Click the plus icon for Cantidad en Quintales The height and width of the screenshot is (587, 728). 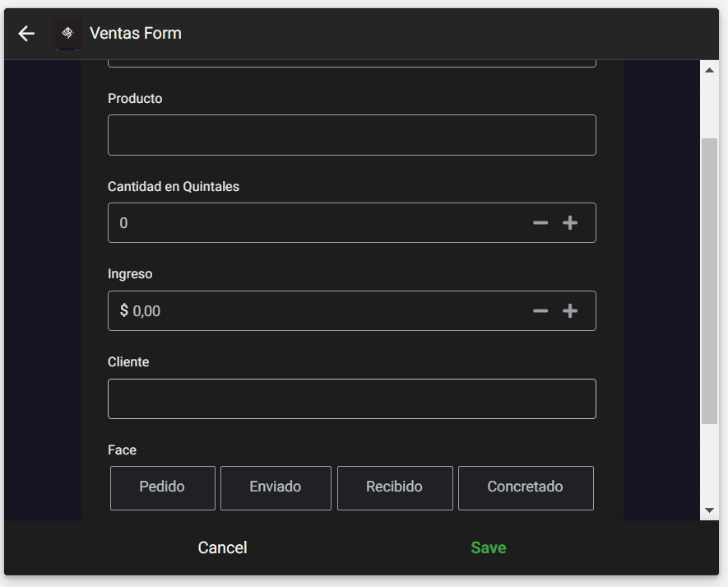(x=570, y=222)
